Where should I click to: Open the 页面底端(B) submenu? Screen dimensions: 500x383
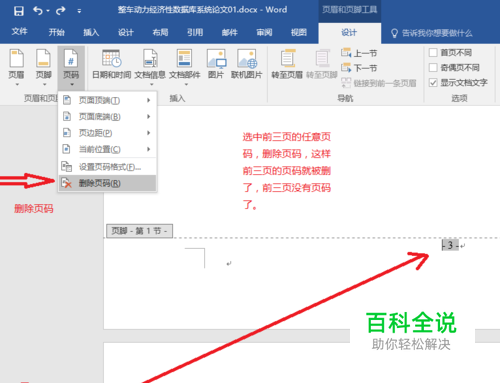(x=107, y=116)
